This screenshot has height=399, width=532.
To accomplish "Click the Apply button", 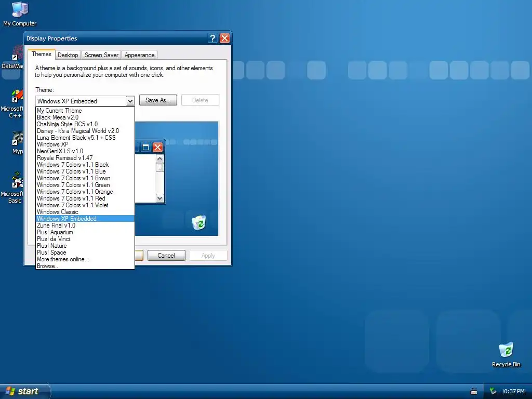I will pyautogui.click(x=208, y=256).
